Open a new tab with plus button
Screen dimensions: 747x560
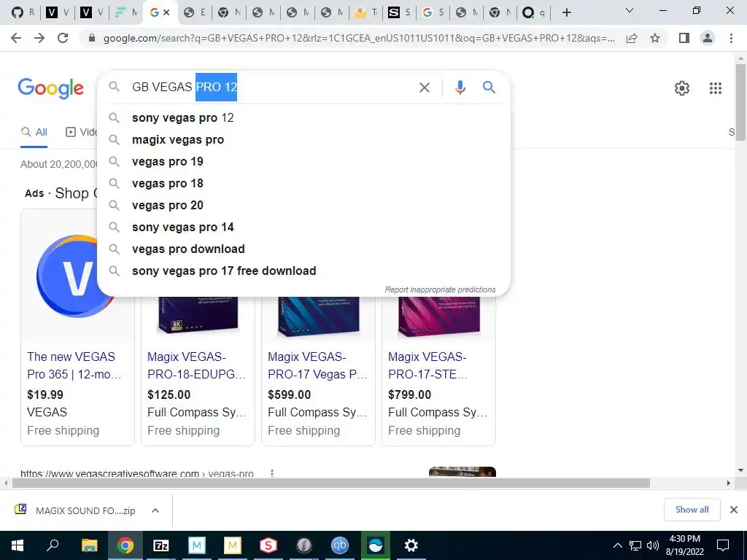pyautogui.click(x=566, y=13)
